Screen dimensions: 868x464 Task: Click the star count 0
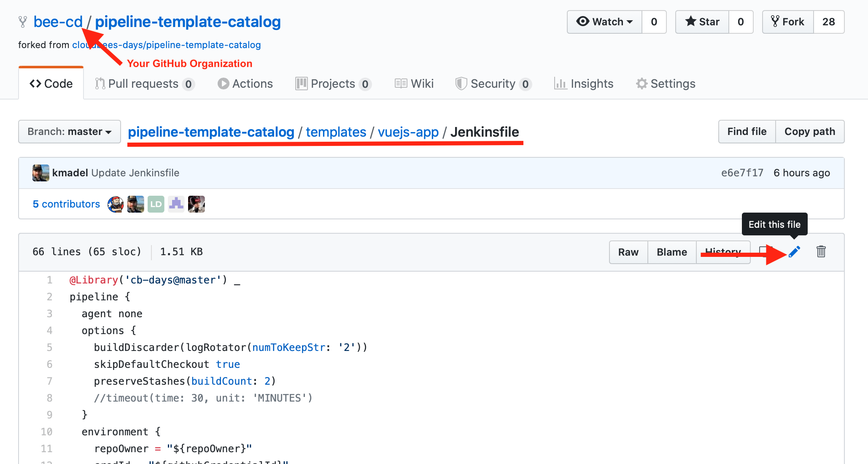pyautogui.click(x=741, y=22)
